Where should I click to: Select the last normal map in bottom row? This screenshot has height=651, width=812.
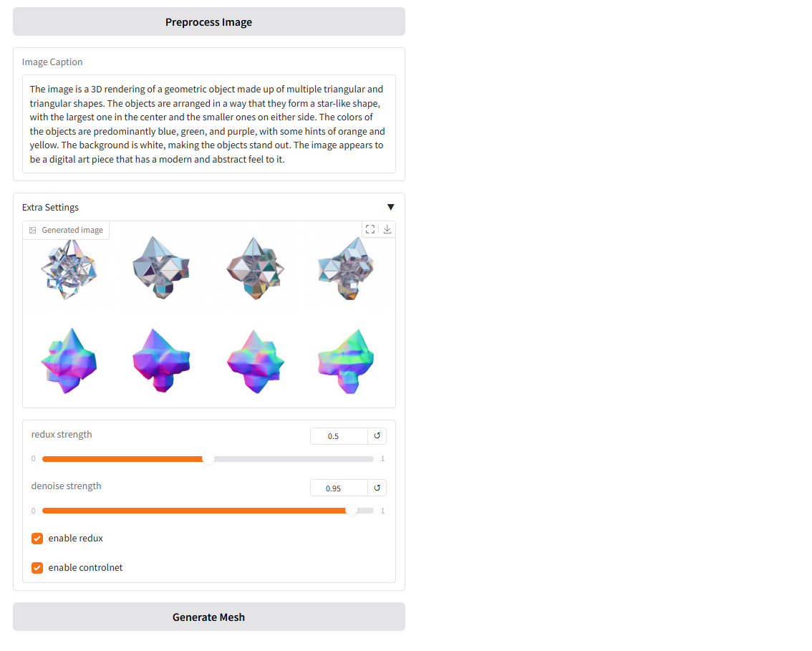click(347, 361)
